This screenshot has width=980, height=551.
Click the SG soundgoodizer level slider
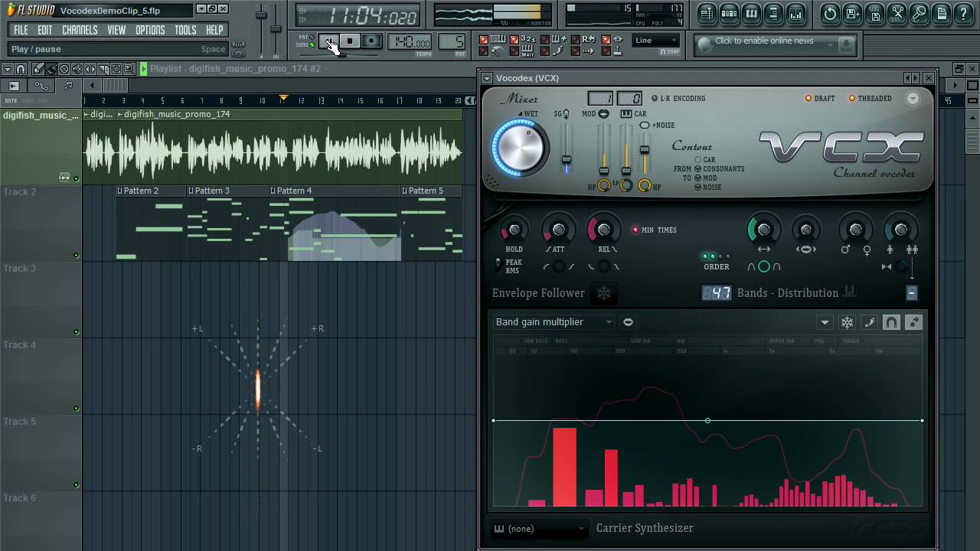coord(567,149)
